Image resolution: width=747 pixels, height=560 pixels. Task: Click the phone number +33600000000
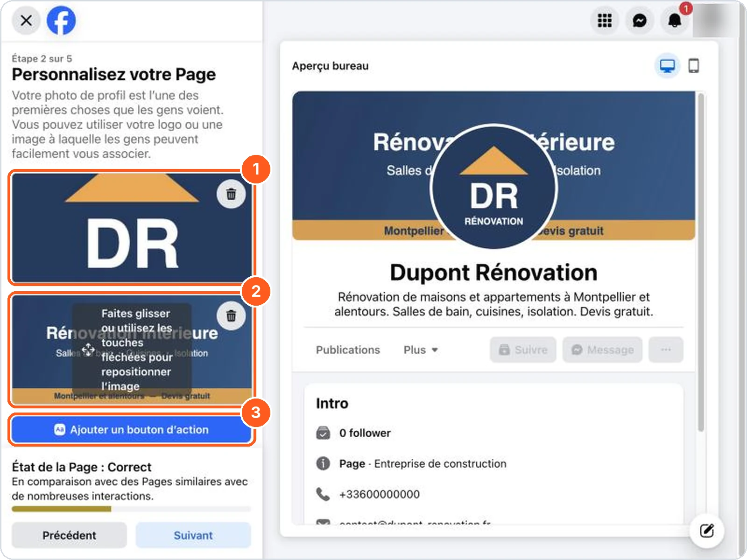click(379, 494)
